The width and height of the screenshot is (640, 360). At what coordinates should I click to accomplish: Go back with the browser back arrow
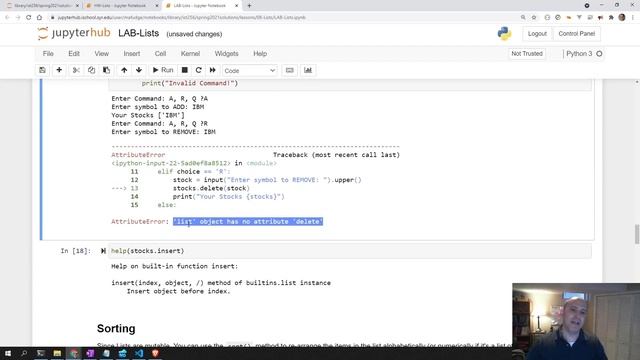(x=7, y=18)
